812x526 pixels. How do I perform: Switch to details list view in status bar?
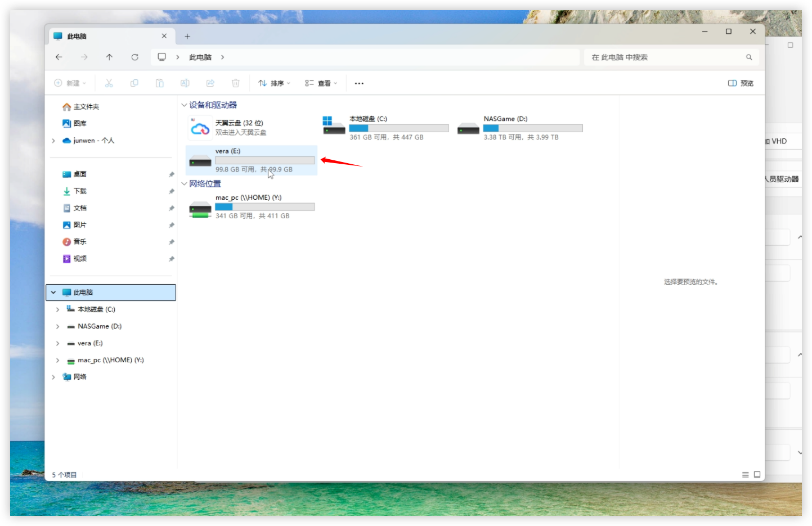(x=745, y=475)
